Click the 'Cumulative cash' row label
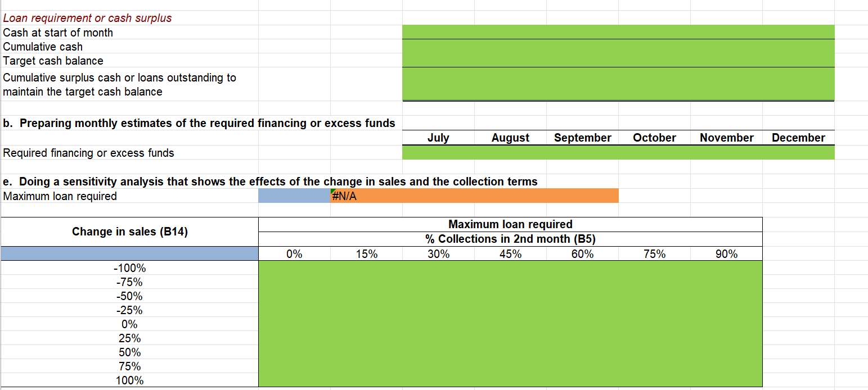 tap(43, 47)
